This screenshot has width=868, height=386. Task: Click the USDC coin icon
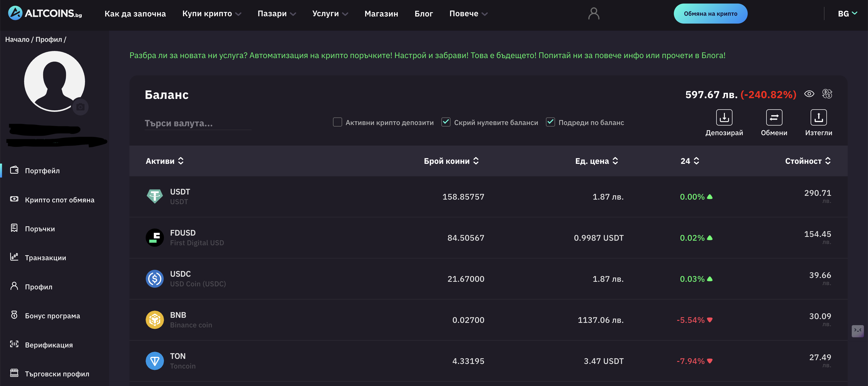point(155,279)
